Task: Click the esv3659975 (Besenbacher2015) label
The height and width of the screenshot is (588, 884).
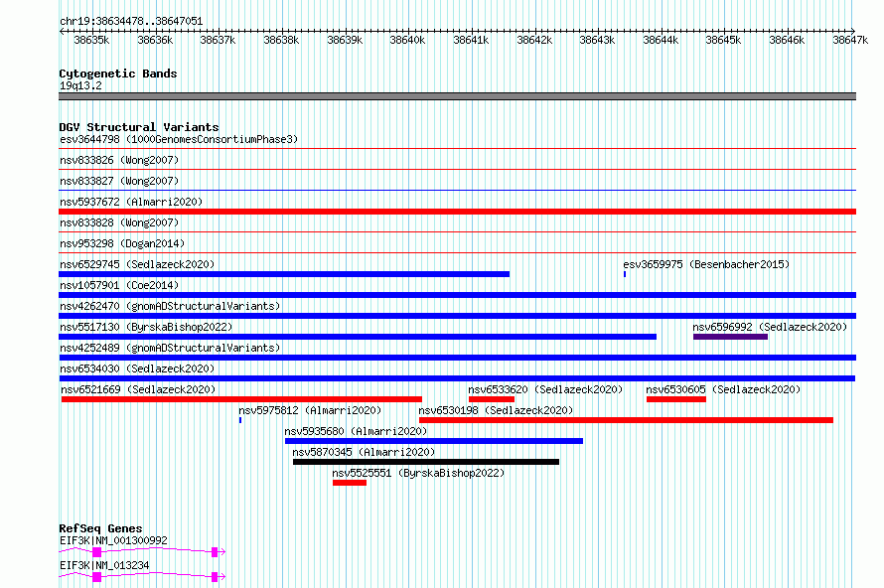Action: point(706,264)
